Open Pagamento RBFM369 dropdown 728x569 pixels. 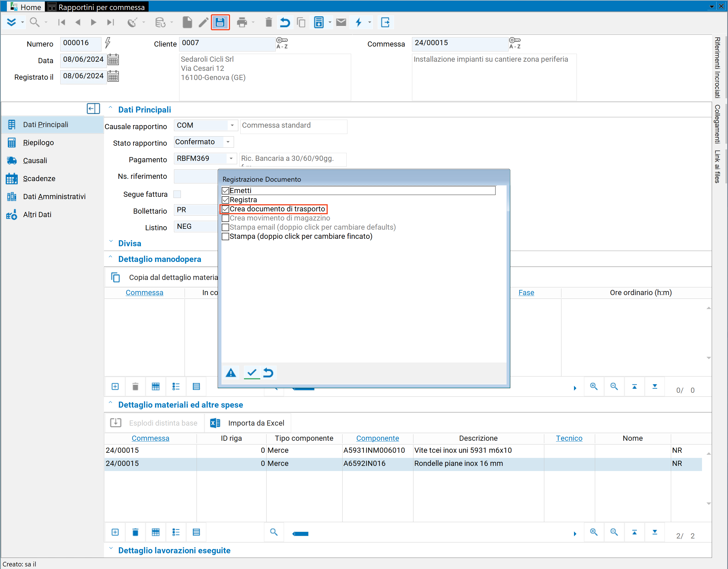pos(231,158)
